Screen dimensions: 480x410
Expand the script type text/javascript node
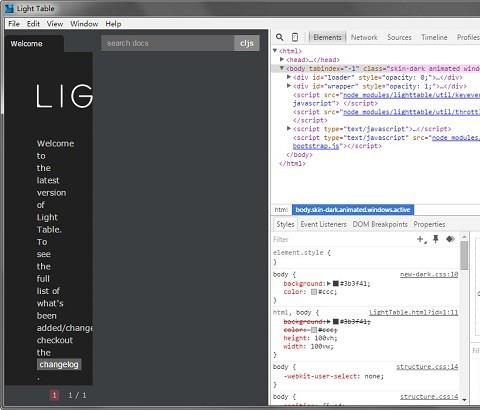point(289,128)
